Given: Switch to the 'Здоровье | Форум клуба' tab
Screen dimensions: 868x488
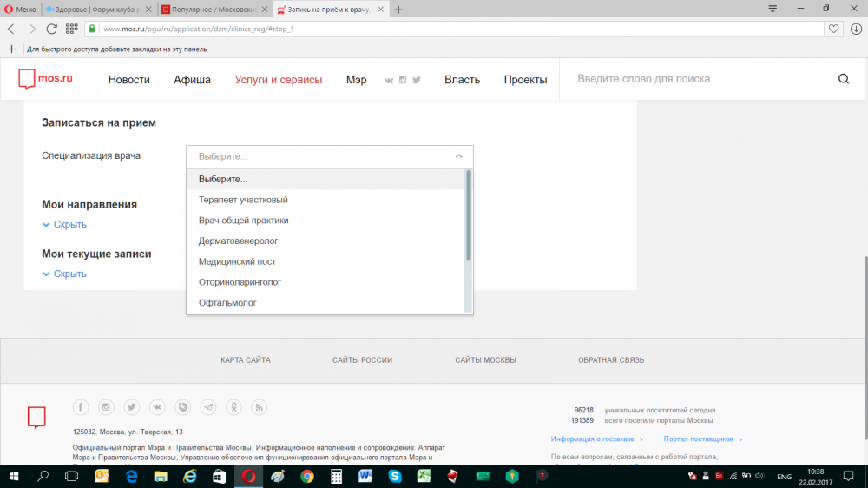Looking at the screenshot, I should point(97,9).
